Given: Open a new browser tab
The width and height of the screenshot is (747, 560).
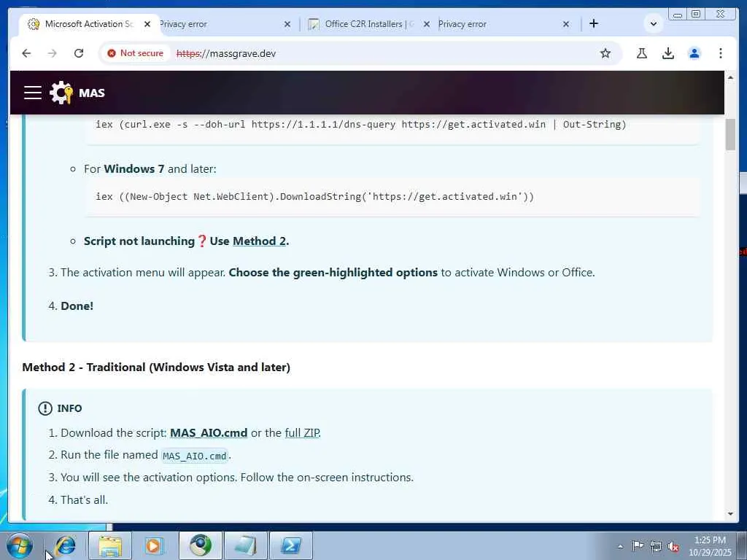Looking at the screenshot, I should tap(594, 23).
